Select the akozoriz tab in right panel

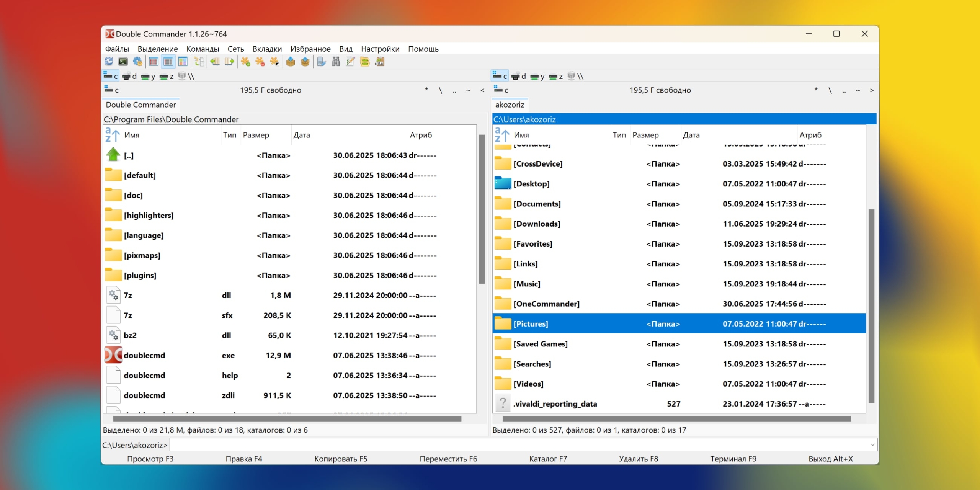509,105
